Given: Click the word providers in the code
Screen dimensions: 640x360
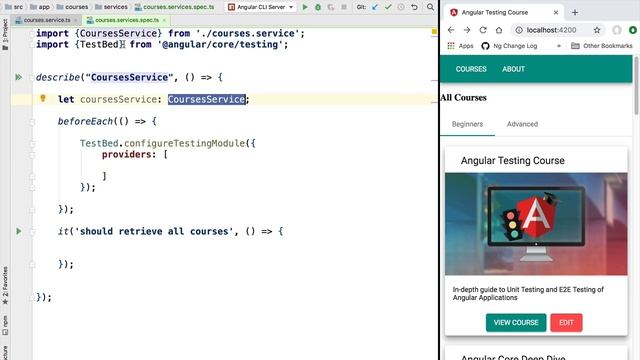Looking at the screenshot, I should [126, 154].
